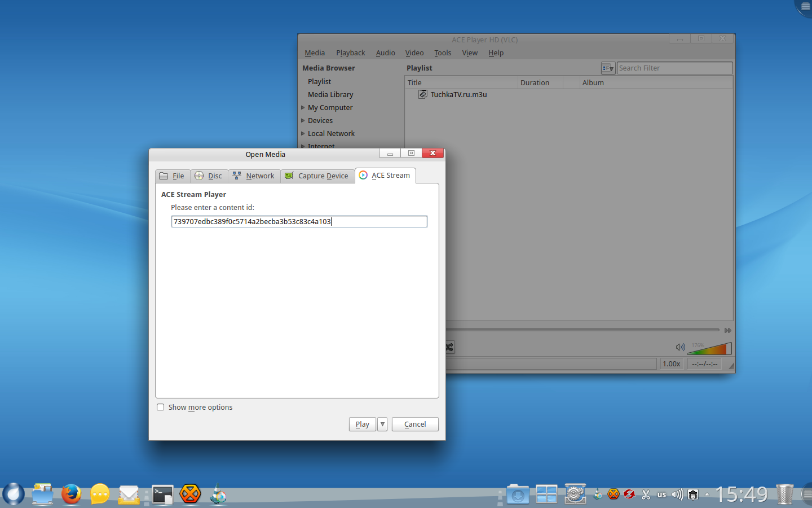Select My Computer in Media Browser
This screenshot has width=812, height=508.
pyautogui.click(x=330, y=108)
